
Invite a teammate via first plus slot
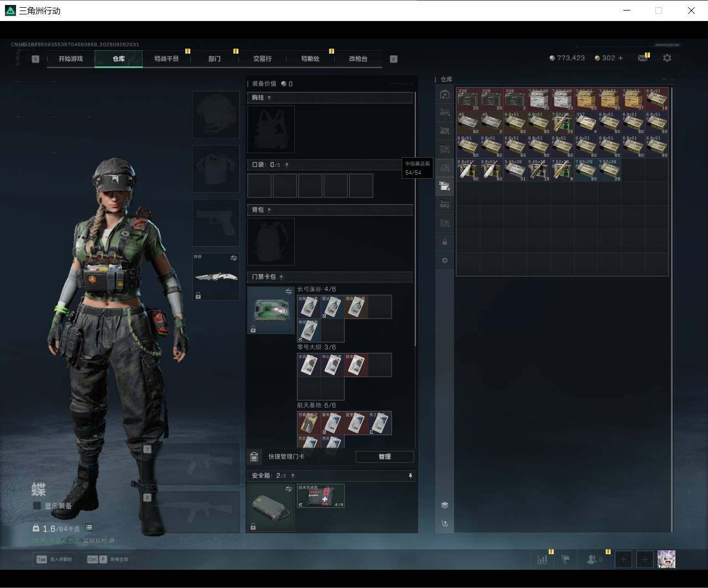tap(623, 559)
